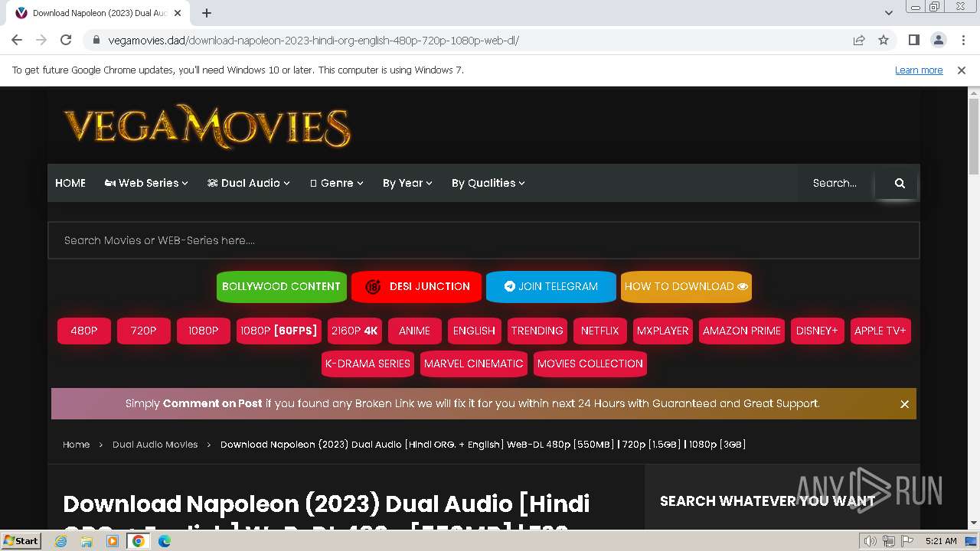
Task: Open BOLLYWOOD CONTENT button
Action: pyautogui.click(x=281, y=286)
